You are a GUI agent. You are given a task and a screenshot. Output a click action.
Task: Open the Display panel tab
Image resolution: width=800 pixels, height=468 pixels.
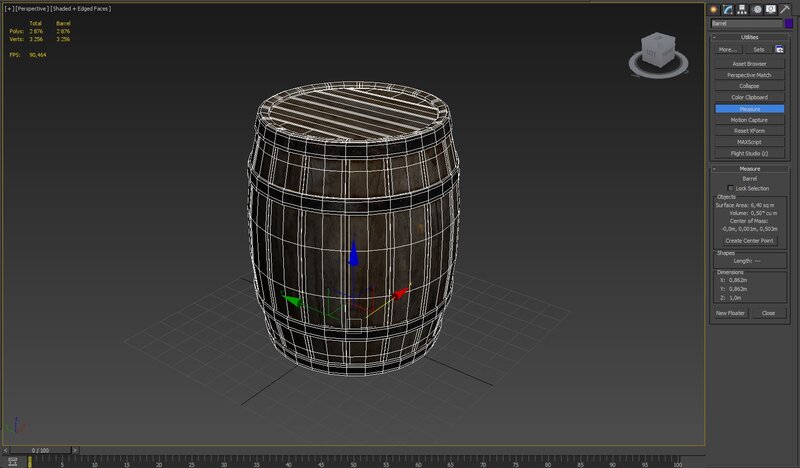pos(770,9)
